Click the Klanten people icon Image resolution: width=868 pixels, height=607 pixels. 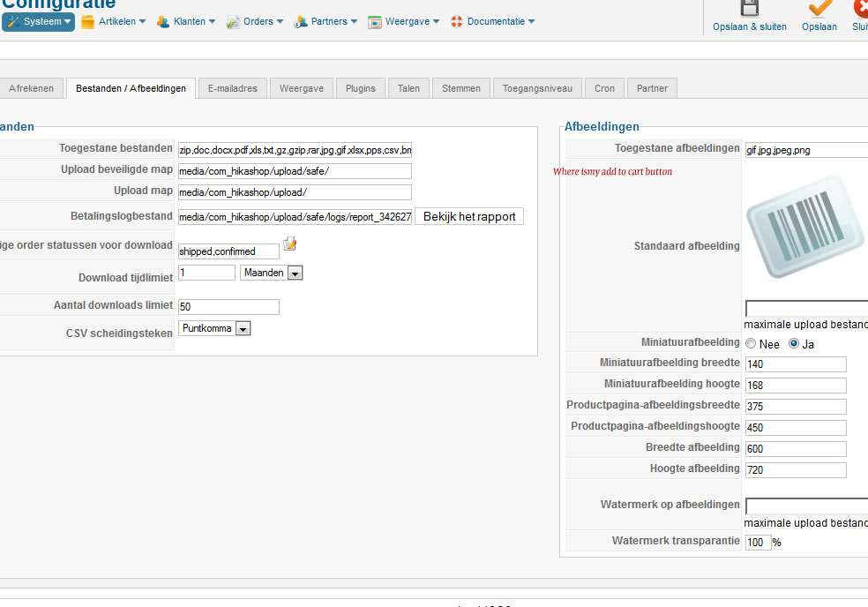(x=162, y=21)
